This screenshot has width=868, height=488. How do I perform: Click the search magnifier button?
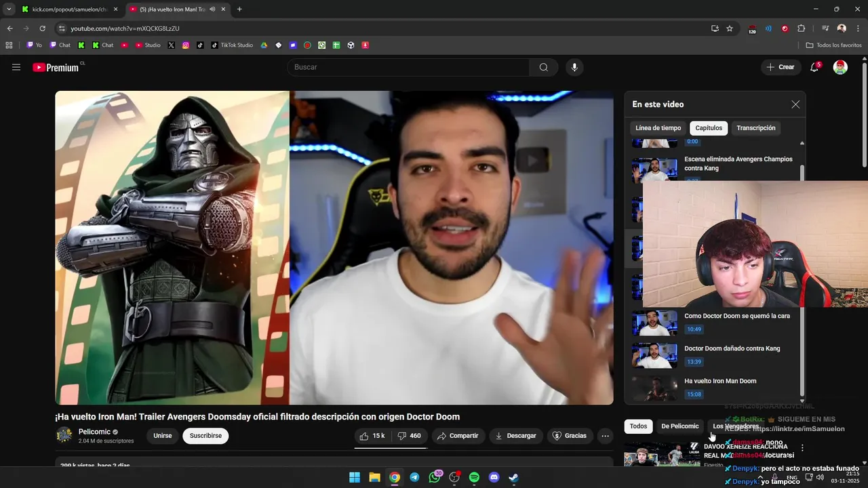(x=544, y=67)
